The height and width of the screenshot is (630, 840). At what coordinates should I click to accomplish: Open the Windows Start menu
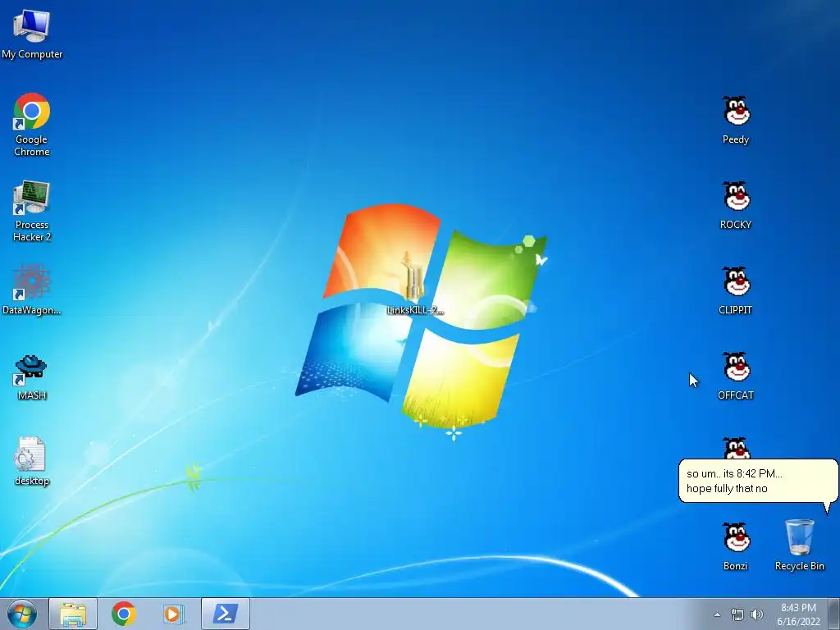22,614
